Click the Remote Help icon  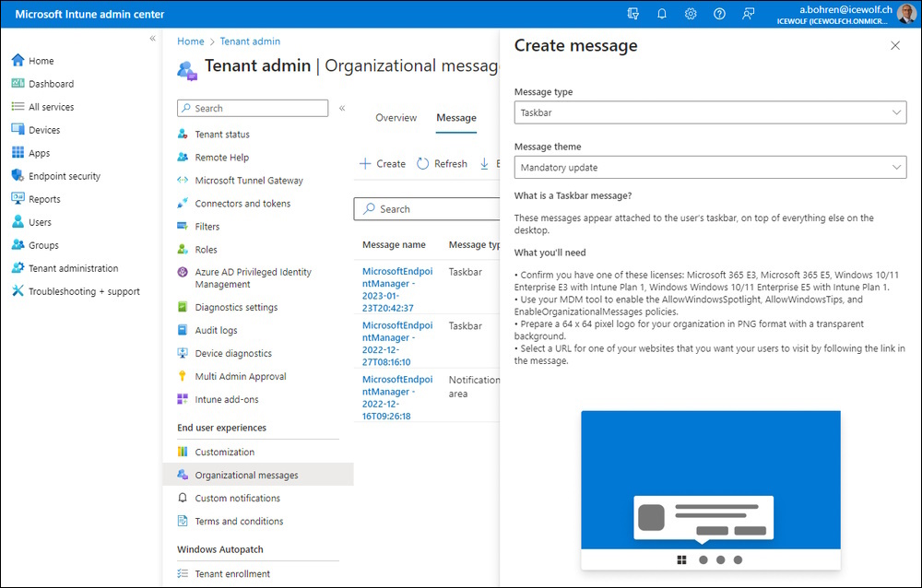tap(183, 157)
